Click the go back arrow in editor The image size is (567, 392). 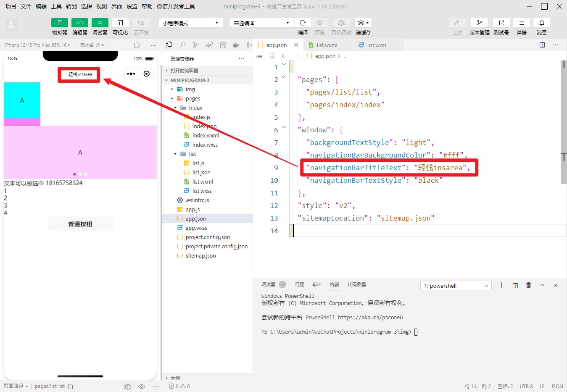pyautogui.click(x=284, y=56)
